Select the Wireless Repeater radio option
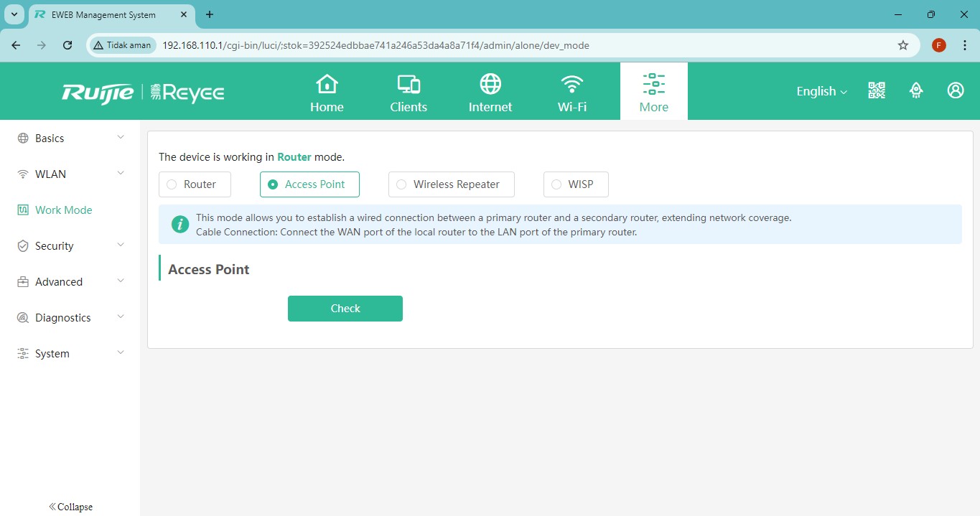Viewport: 980px width, 516px height. click(x=401, y=184)
